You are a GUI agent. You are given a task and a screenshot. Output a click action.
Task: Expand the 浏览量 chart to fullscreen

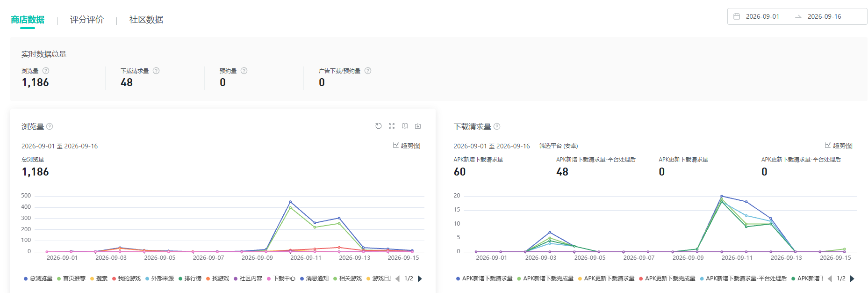point(392,126)
